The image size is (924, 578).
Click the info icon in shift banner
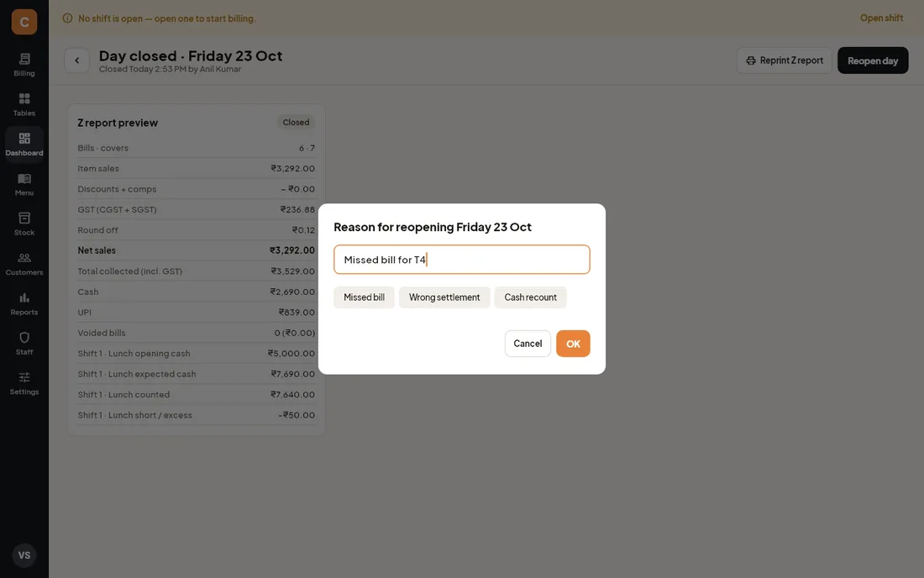click(x=68, y=18)
